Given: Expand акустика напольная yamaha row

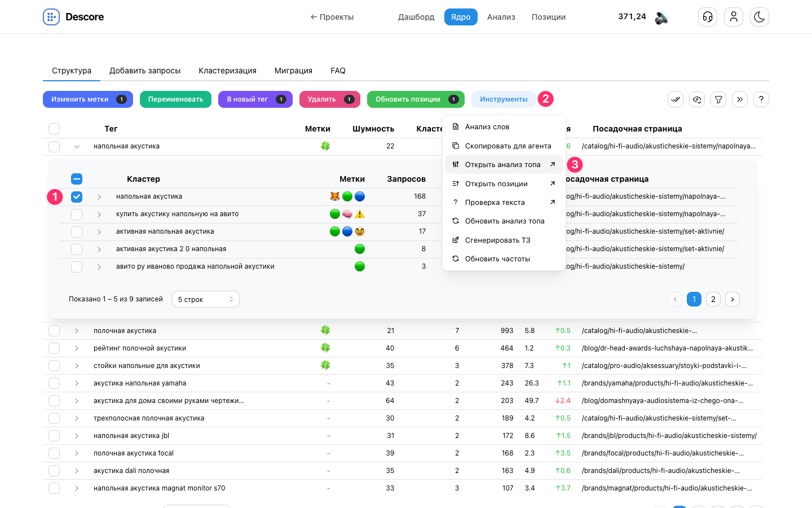Looking at the screenshot, I should tap(77, 383).
